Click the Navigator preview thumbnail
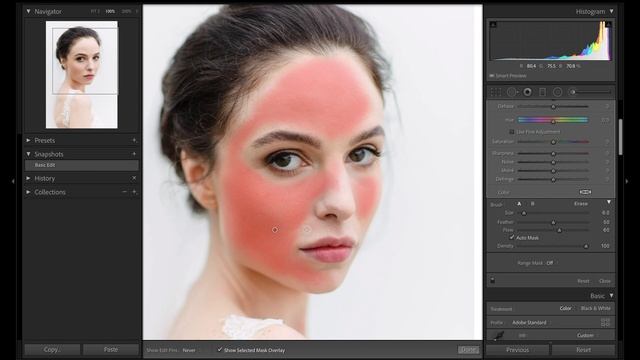The height and width of the screenshot is (360, 640). (x=82, y=75)
